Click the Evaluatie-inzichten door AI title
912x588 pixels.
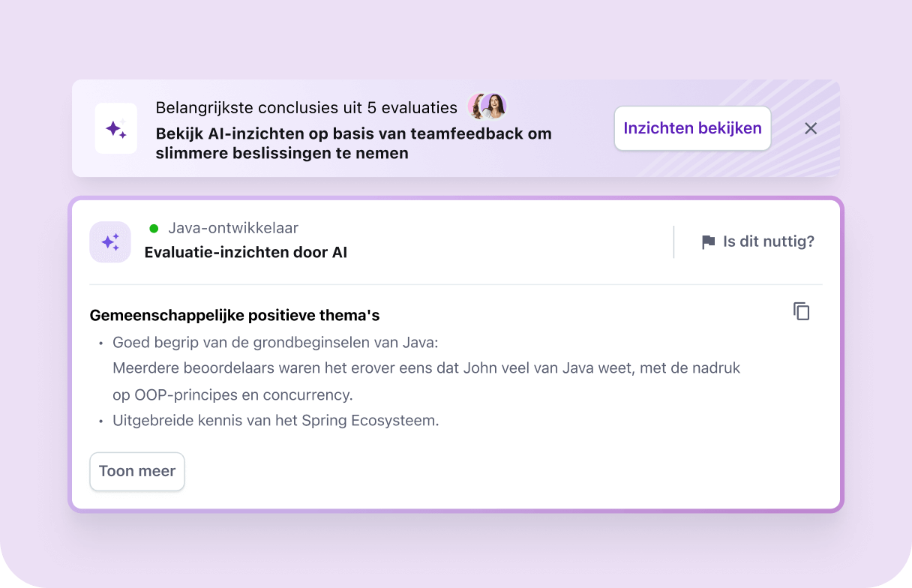pyautogui.click(x=245, y=253)
